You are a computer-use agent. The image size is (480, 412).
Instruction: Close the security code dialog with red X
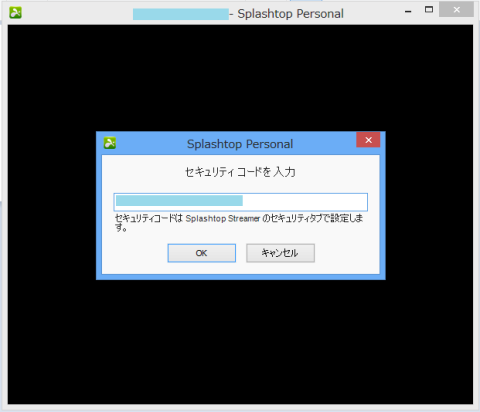tap(368, 140)
